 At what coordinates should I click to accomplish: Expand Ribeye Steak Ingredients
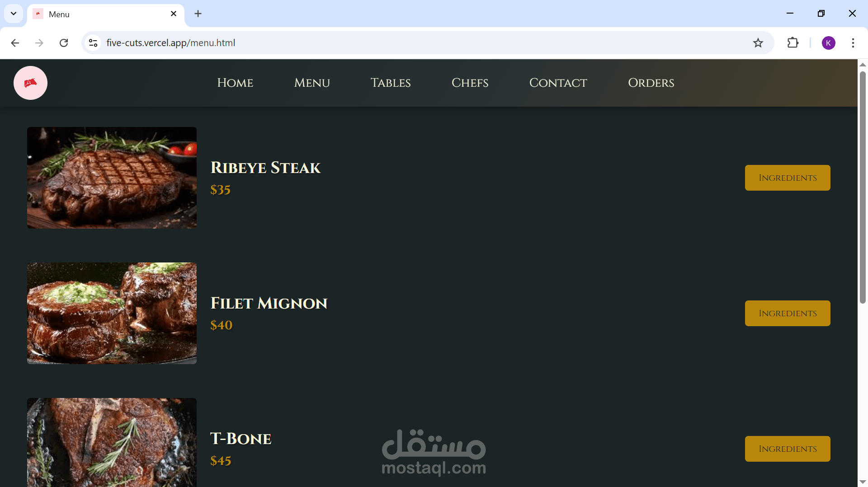788,178
